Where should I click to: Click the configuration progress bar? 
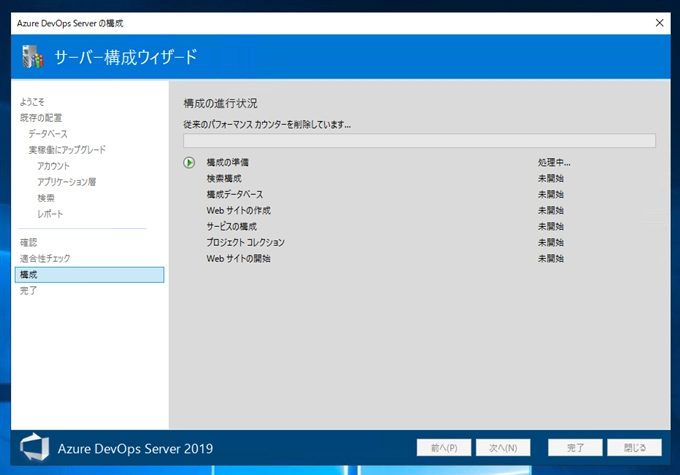pyautogui.click(x=419, y=141)
